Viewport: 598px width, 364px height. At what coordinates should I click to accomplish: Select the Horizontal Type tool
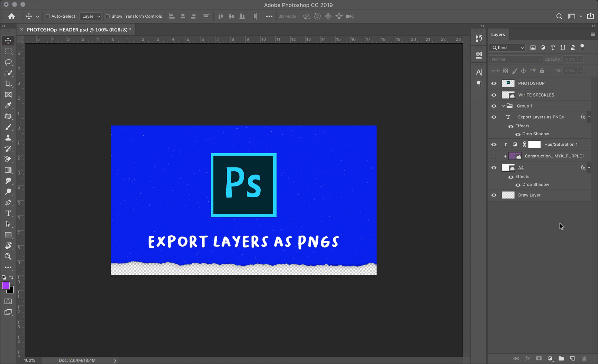click(x=8, y=213)
